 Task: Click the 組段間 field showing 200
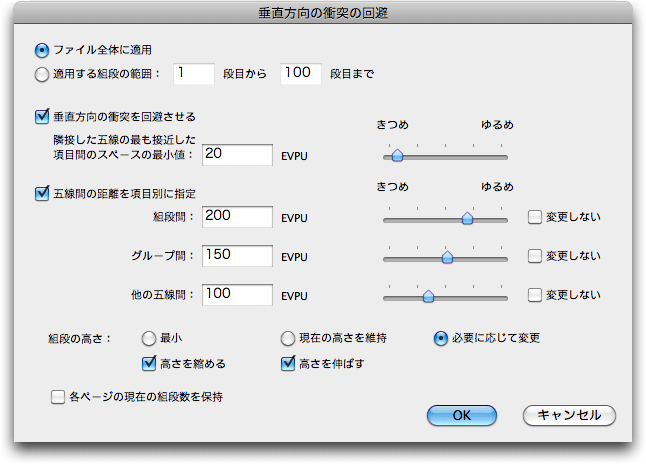pyautogui.click(x=237, y=217)
